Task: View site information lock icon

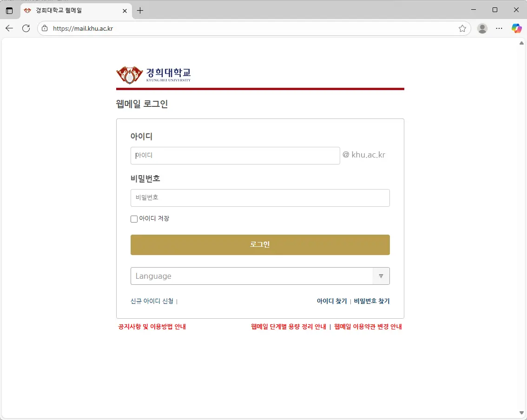Action: (45, 28)
